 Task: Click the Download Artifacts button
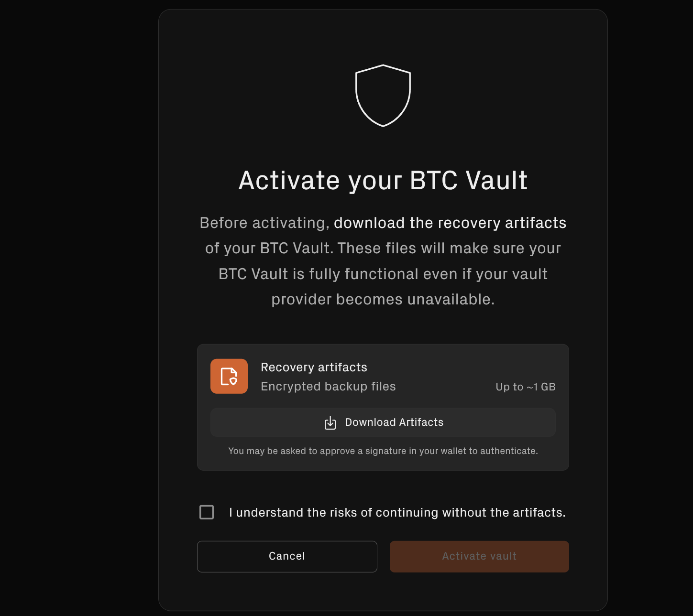[x=383, y=422]
